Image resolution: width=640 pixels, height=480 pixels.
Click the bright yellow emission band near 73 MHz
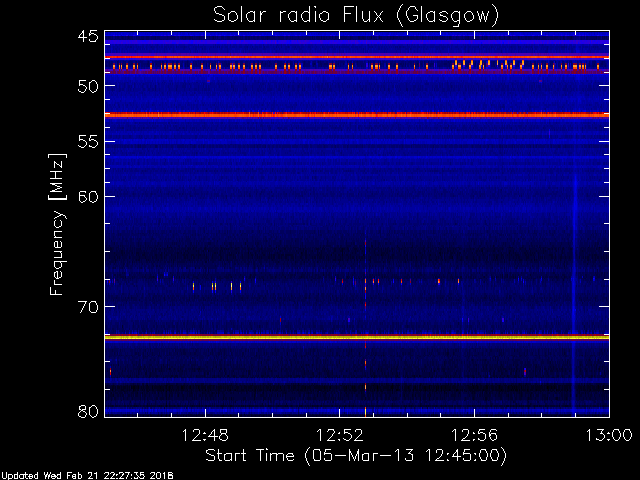pos(357,338)
